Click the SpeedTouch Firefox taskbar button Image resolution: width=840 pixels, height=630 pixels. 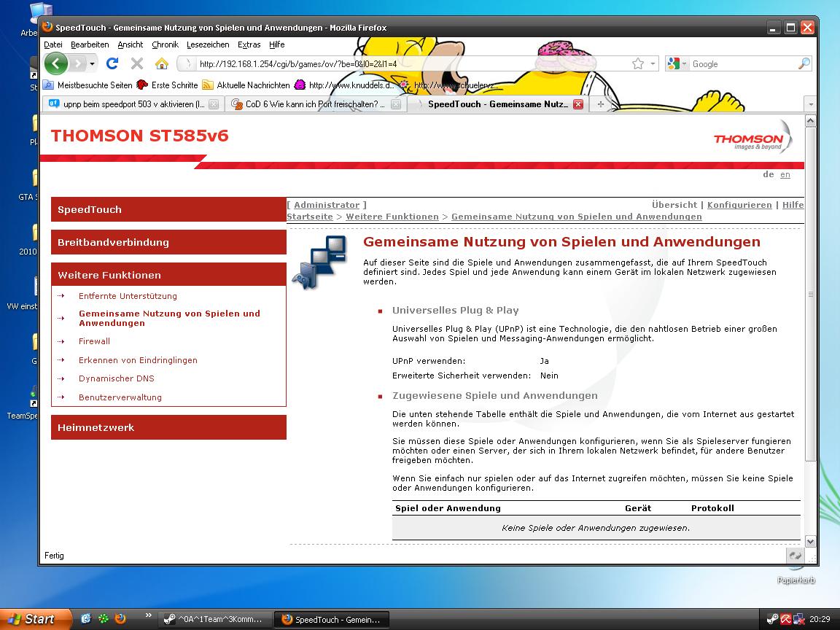tap(331, 619)
